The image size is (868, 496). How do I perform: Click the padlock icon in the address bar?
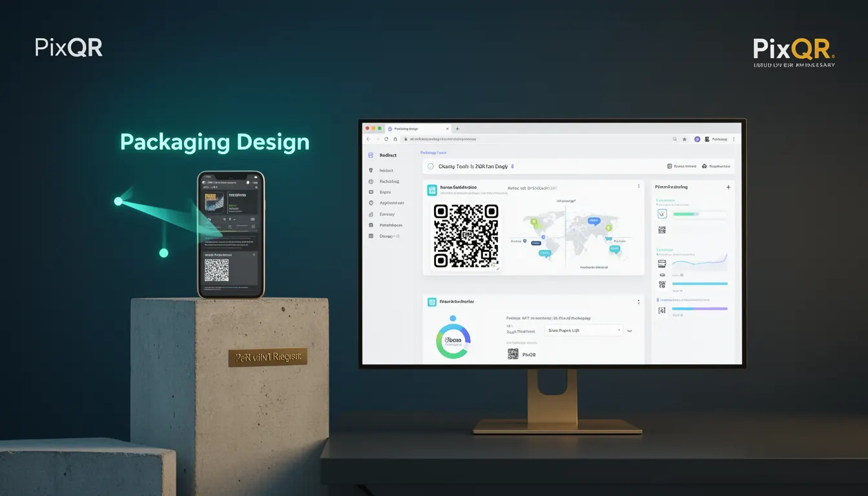pos(406,139)
